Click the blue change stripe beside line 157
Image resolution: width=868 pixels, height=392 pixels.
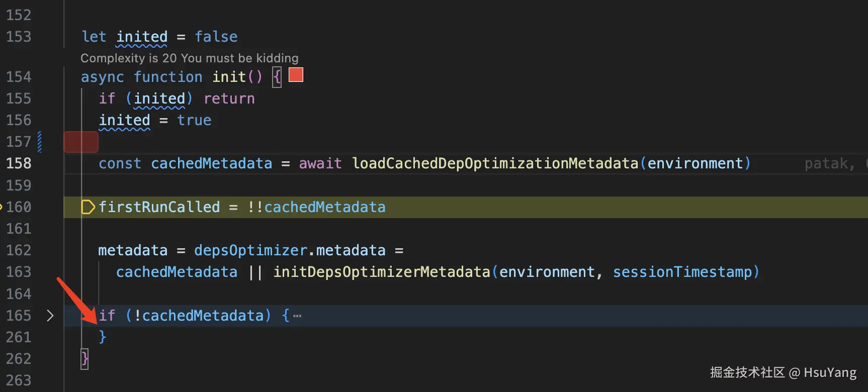[40, 142]
